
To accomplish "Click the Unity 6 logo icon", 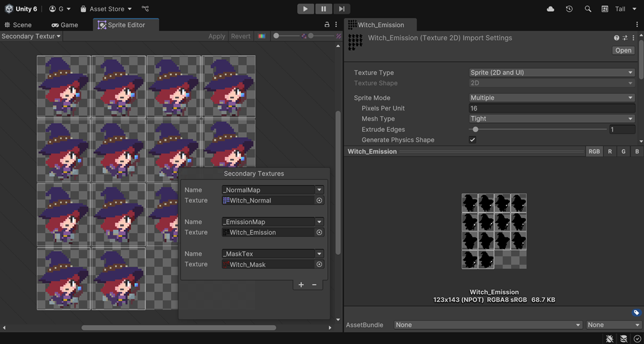I will (9, 9).
